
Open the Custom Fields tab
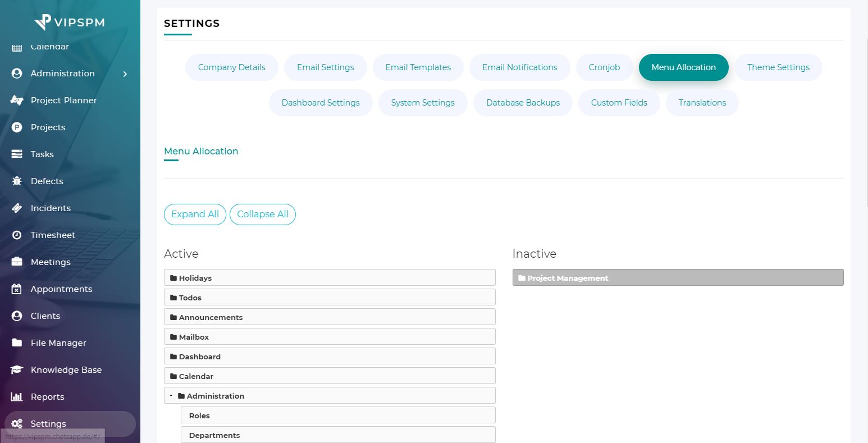click(619, 103)
